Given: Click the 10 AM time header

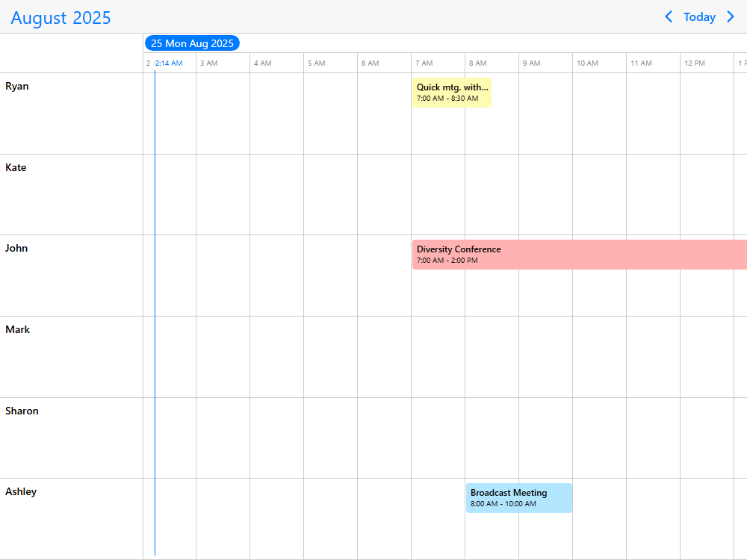Looking at the screenshot, I should point(587,63).
